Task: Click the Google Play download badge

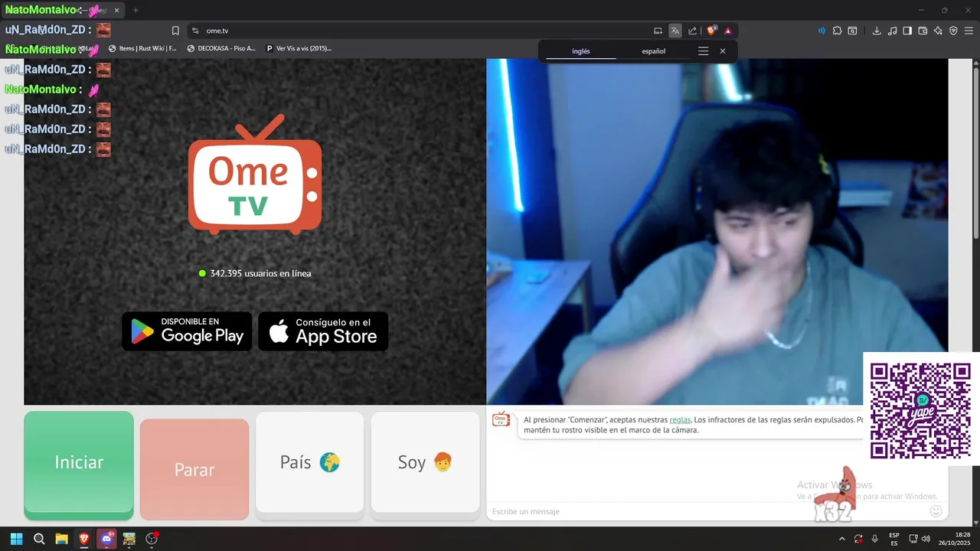Action: 187,331
